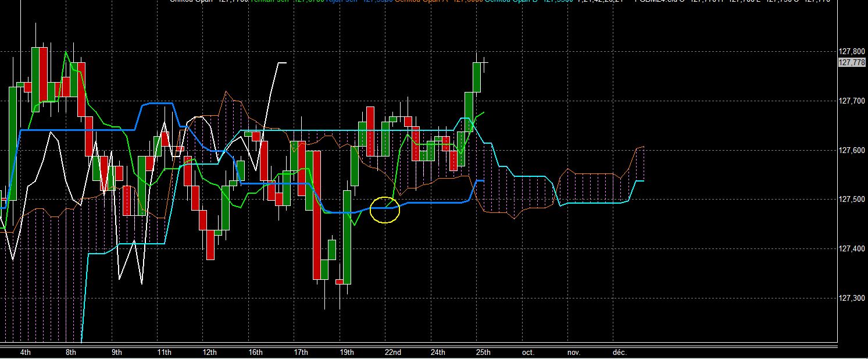Screen dimensions: 868x359
Task: Select the déc. time axis label
Action: (x=620, y=352)
